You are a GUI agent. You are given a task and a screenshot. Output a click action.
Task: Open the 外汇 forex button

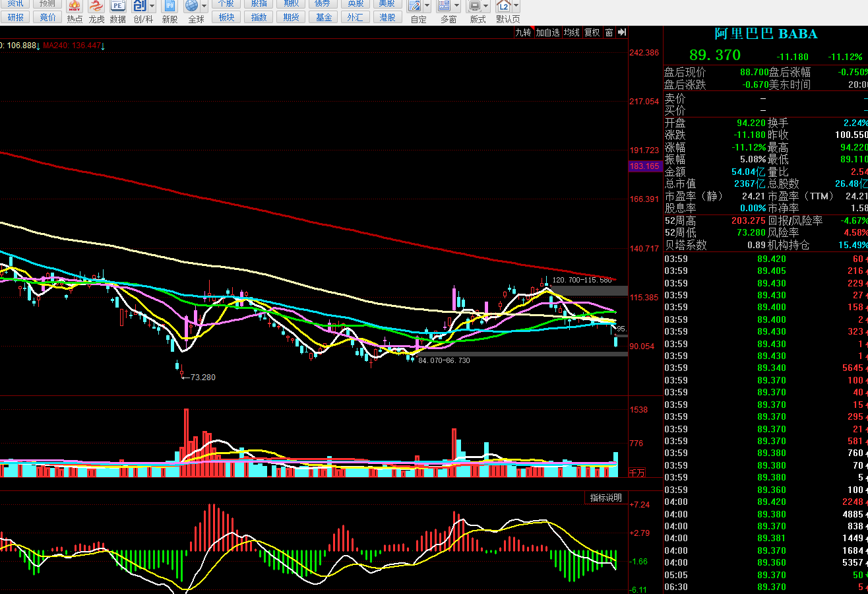[x=356, y=18]
